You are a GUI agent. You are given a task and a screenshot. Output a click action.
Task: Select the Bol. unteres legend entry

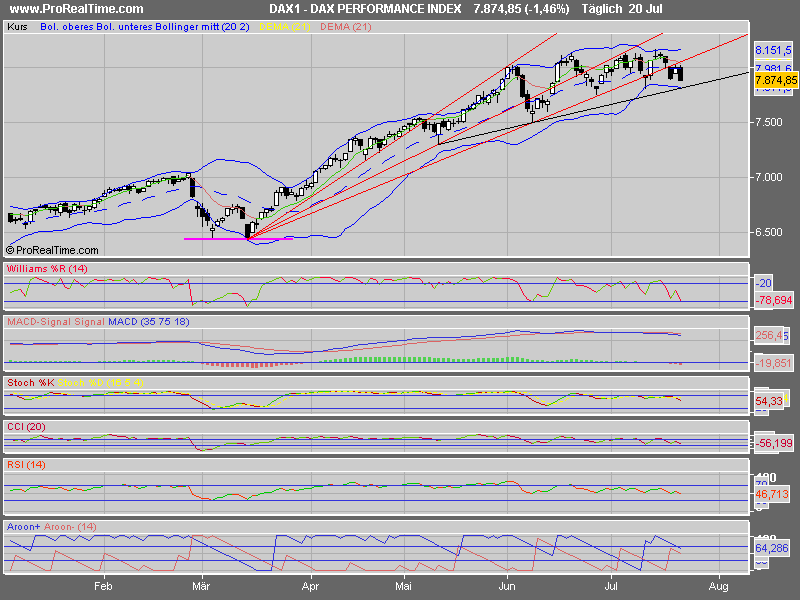click(125, 27)
